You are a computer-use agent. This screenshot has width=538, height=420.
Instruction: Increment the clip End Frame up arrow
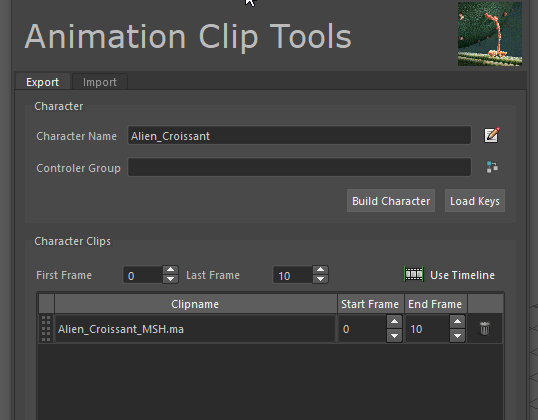click(457, 322)
